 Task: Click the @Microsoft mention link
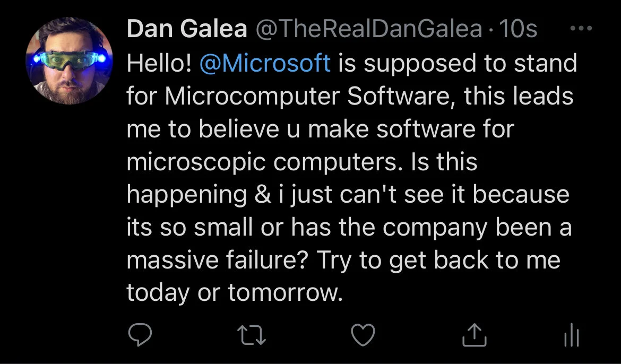(265, 63)
